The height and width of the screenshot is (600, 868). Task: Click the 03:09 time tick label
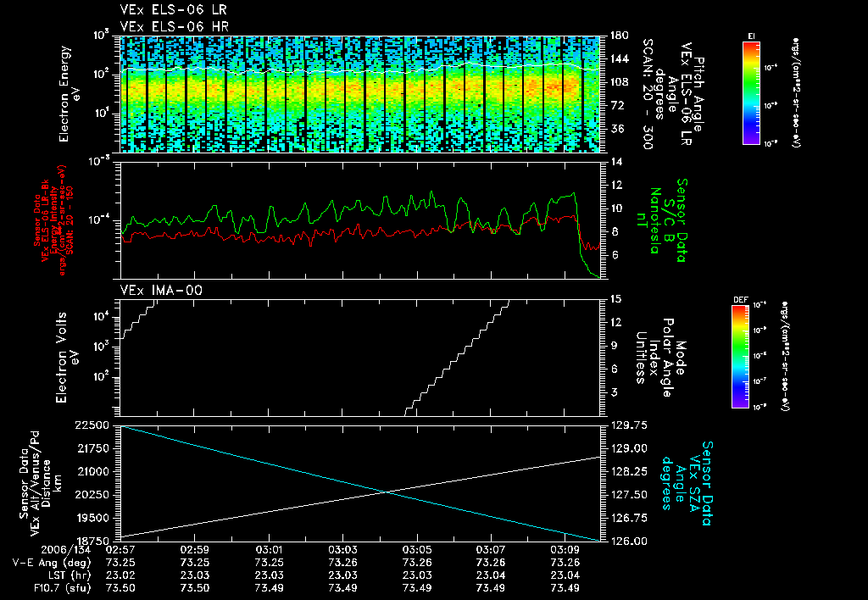coord(565,550)
